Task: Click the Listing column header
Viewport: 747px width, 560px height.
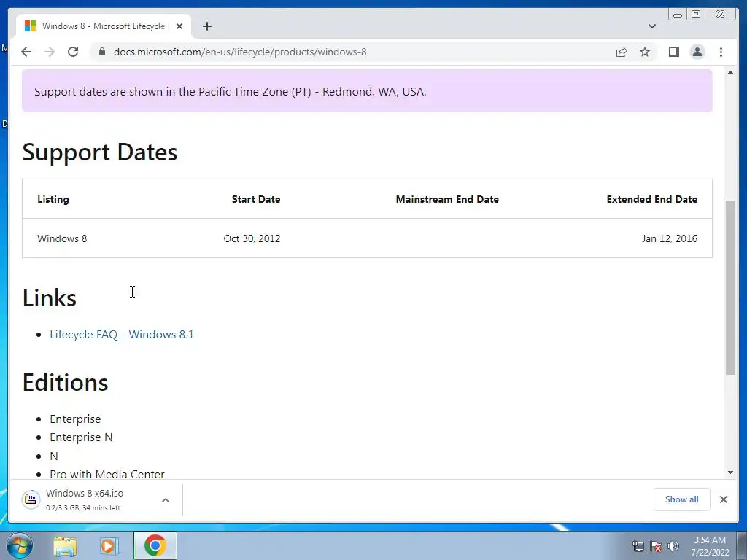Action: (x=53, y=199)
